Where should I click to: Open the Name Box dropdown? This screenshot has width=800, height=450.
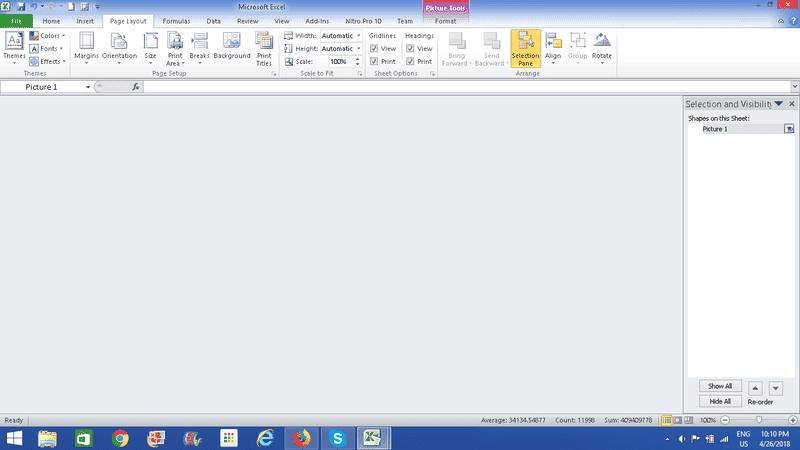88,87
